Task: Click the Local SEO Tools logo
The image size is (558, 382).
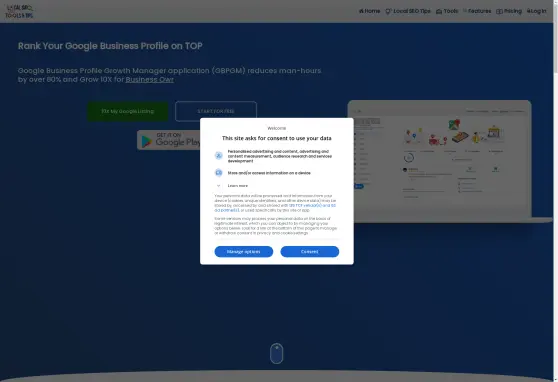Action: pyautogui.click(x=19, y=11)
